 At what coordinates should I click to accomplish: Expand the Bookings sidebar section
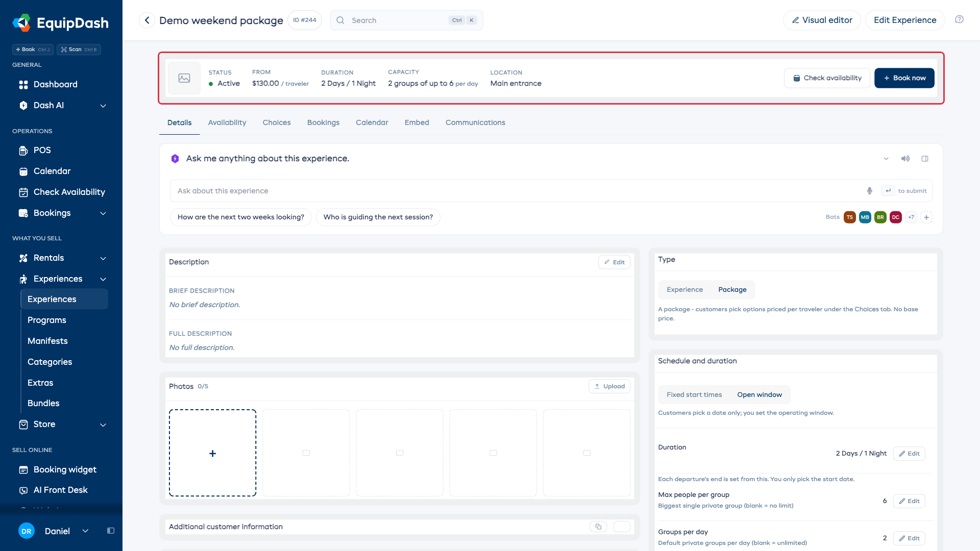103,213
